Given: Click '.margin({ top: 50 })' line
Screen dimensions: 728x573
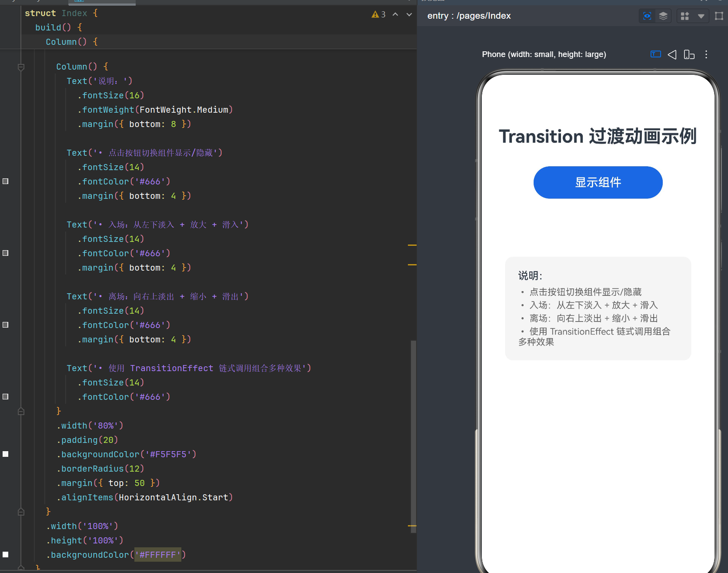Looking at the screenshot, I should pos(108,483).
